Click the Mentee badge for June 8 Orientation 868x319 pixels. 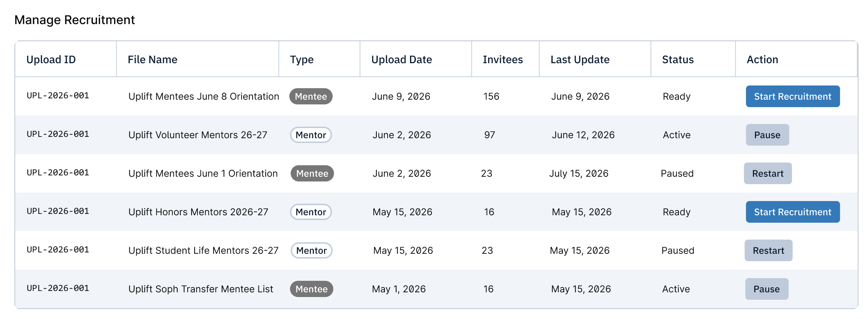311,96
